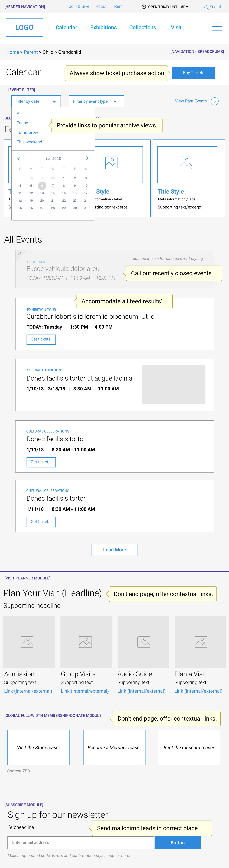Open the View Past Events link
The height and width of the screenshot is (868, 229).
coord(191,101)
